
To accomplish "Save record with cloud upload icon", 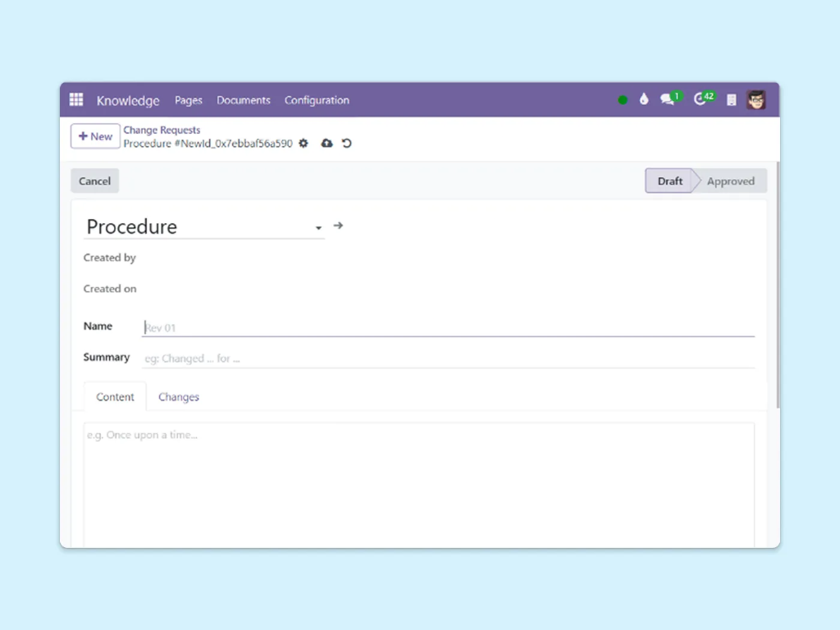I will click(x=326, y=144).
